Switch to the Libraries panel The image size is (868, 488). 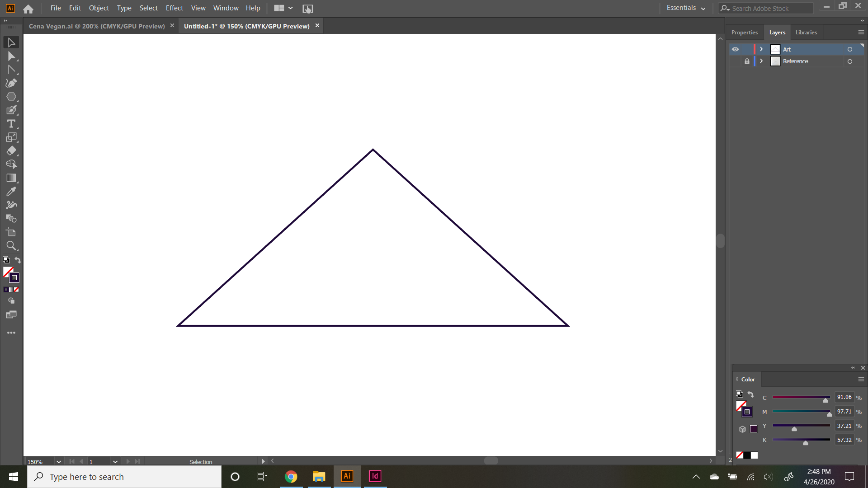[806, 32]
